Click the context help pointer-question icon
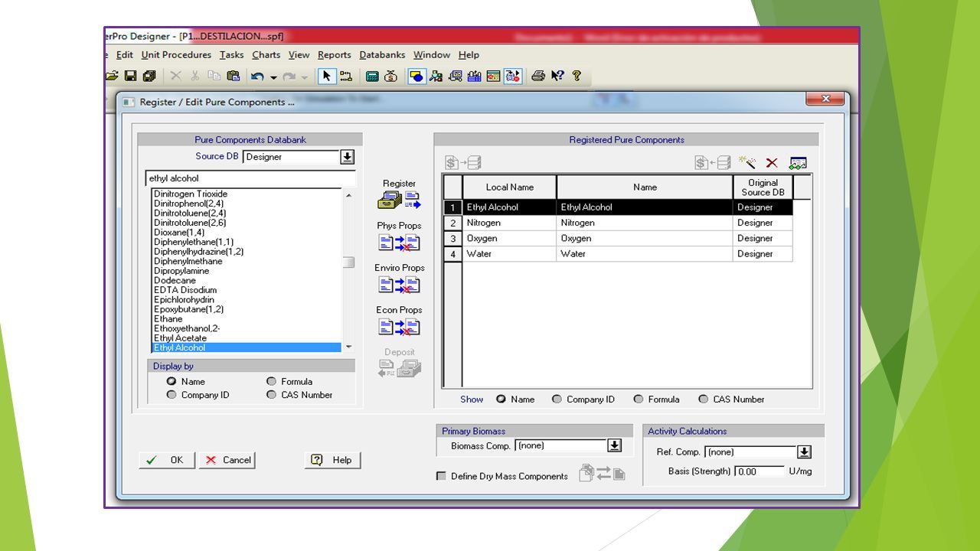The height and width of the screenshot is (551, 980). pyautogui.click(x=557, y=76)
